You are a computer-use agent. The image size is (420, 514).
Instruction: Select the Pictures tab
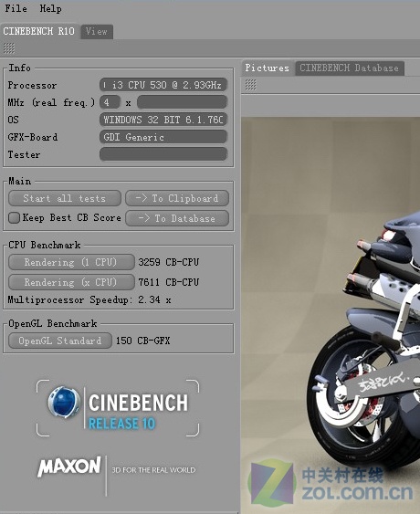coord(267,68)
